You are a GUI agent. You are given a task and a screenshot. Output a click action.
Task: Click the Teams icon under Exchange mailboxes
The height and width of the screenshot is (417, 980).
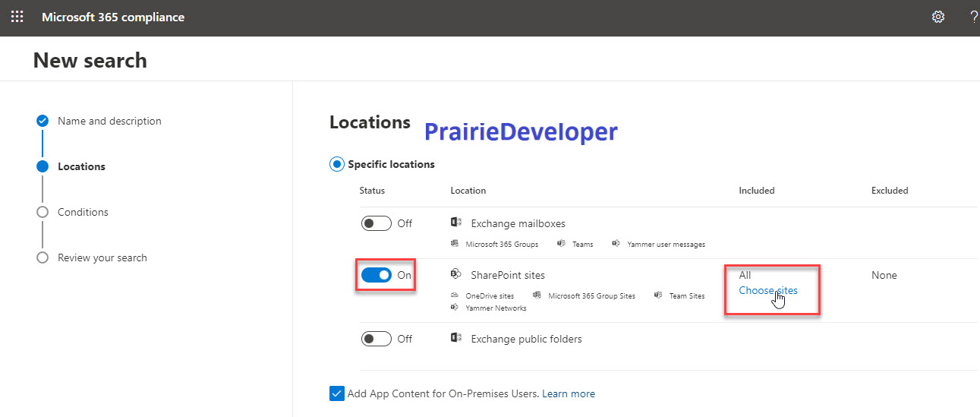point(561,244)
